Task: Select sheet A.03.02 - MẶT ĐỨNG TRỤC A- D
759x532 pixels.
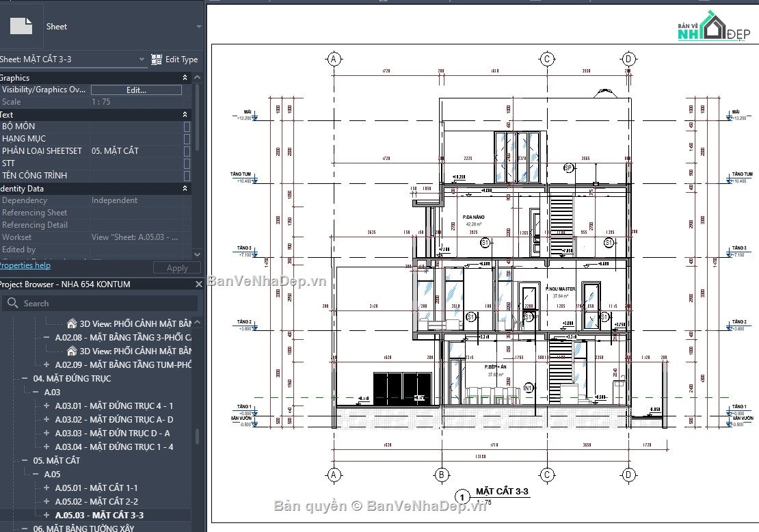Action: [114, 420]
